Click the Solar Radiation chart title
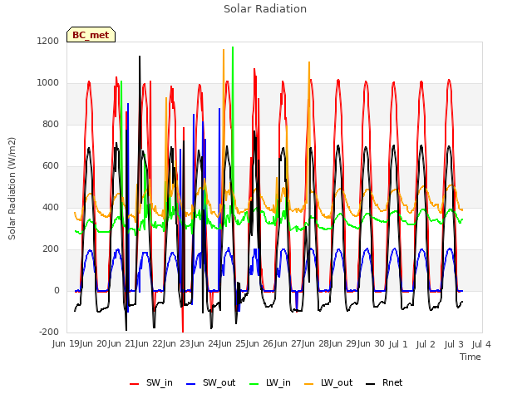 265,9
